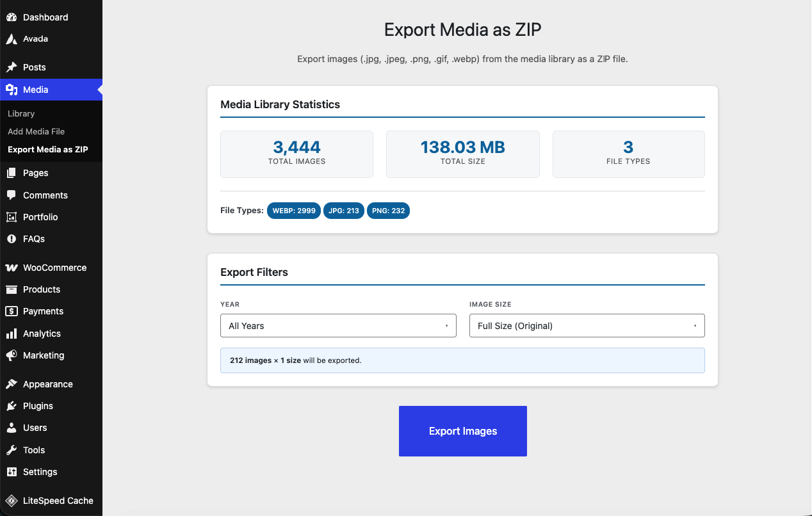Click the '212 images × 1 size' notice text

point(265,360)
